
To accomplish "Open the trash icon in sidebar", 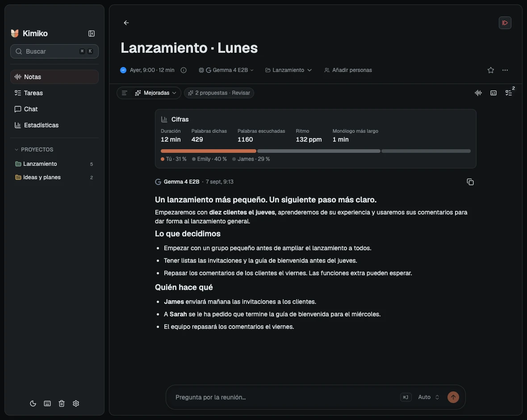I will [62, 403].
